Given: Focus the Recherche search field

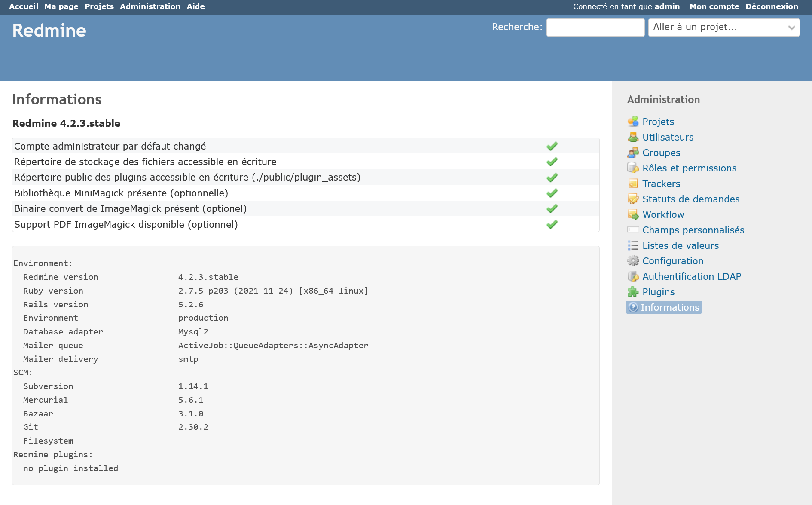Looking at the screenshot, I should coord(595,28).
